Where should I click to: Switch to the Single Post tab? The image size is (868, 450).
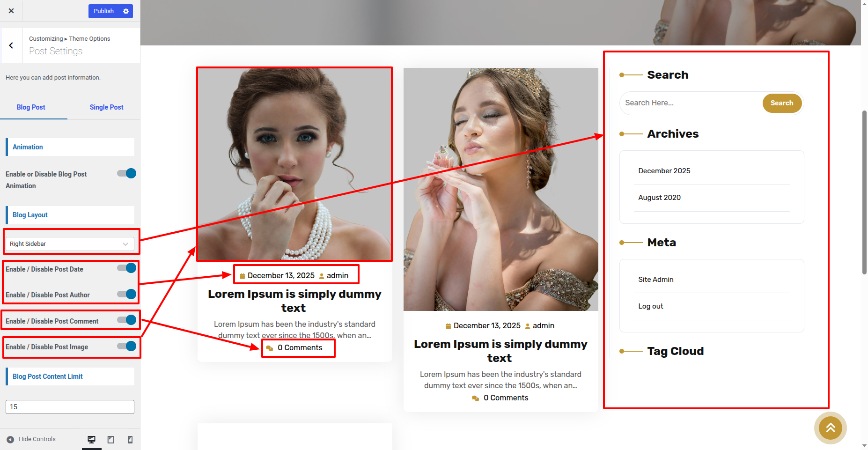click(106, 107)
